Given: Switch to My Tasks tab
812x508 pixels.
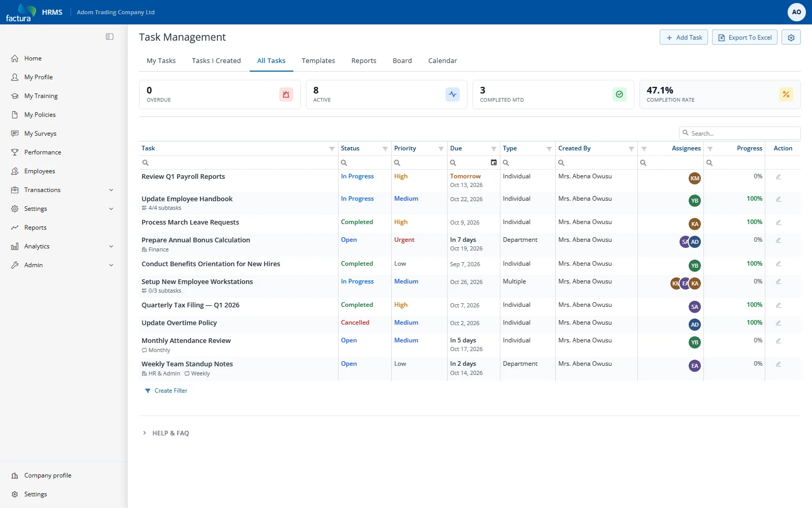Looking at the screenshot, I should pos(161,61).
